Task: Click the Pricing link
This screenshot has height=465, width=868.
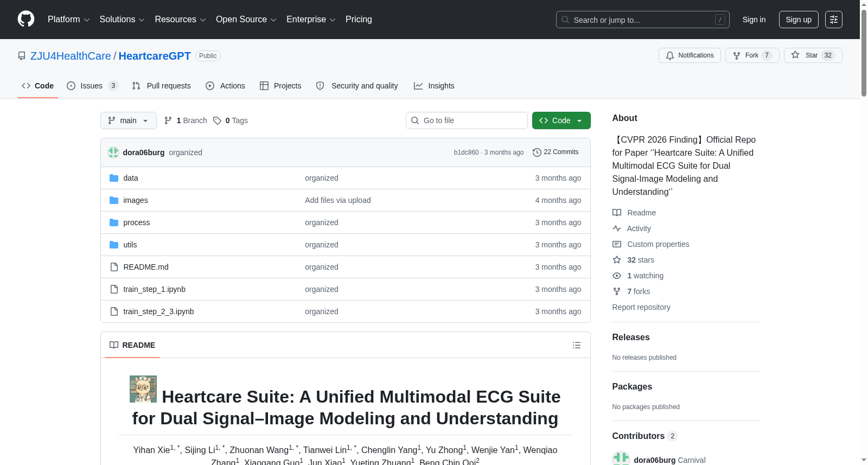Action: tap(359, 20)
